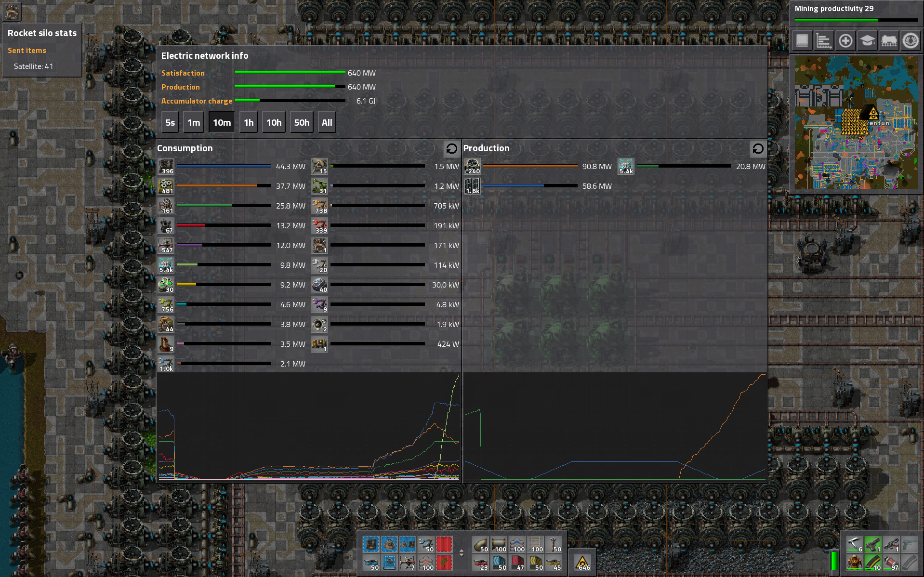Click the bonuses plus-circle icon
The width and height of the screenshot is (924, 577).
845,41
